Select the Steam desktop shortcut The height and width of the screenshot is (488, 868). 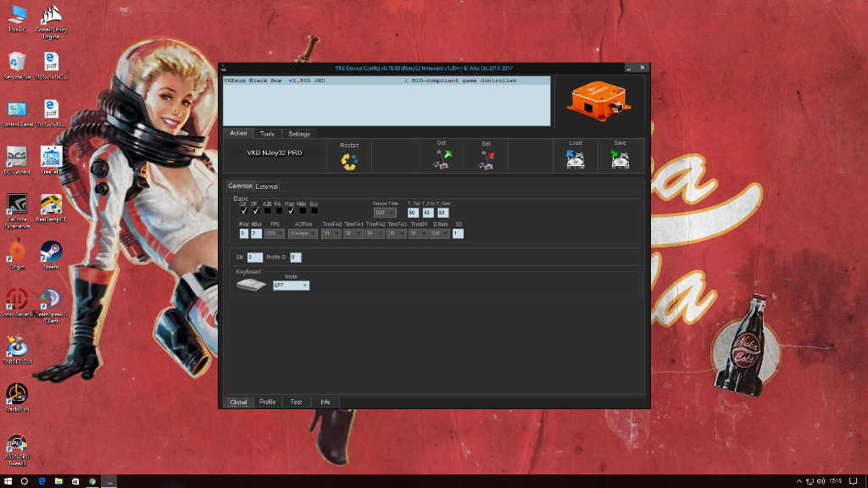tap(51, 256)
